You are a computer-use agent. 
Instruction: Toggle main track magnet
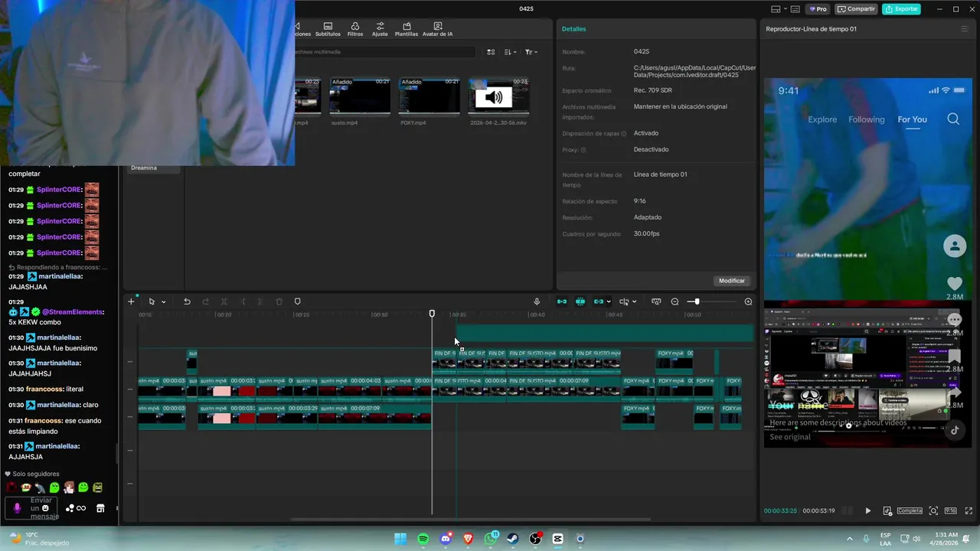[562, 302]
